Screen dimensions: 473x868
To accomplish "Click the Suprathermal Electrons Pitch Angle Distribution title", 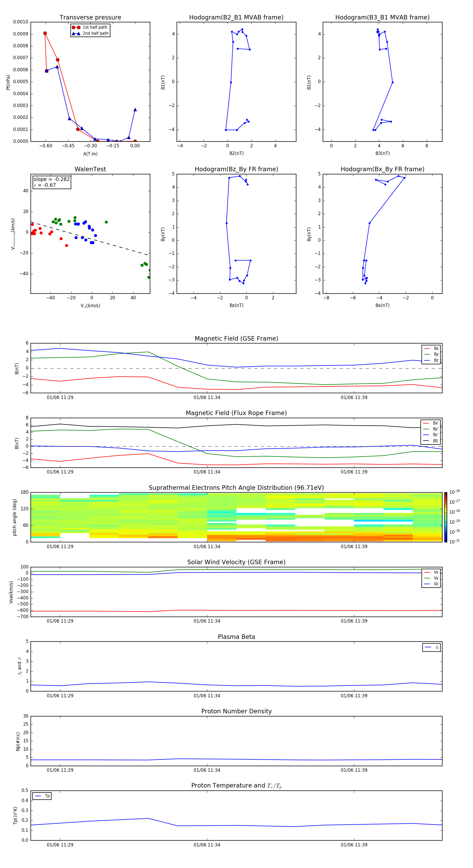I will pos(236,488).
